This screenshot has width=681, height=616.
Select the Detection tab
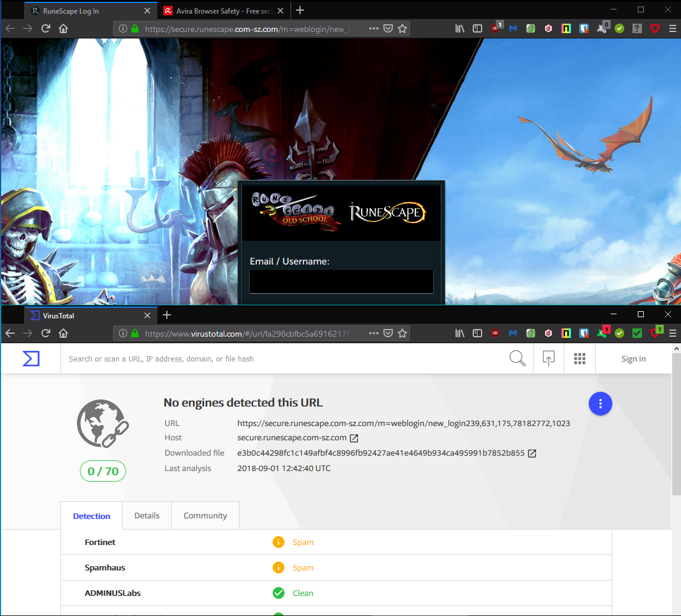point(92,515)
